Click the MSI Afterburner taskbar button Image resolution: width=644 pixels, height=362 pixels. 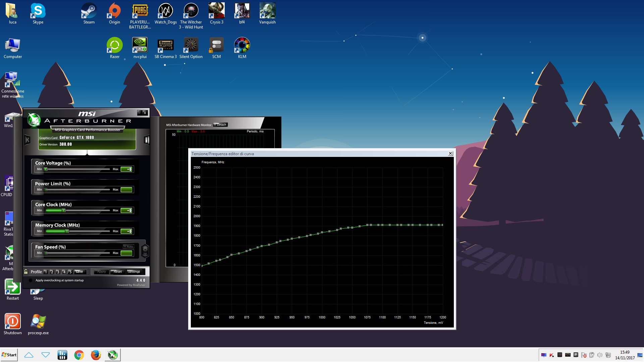[113, 355]
